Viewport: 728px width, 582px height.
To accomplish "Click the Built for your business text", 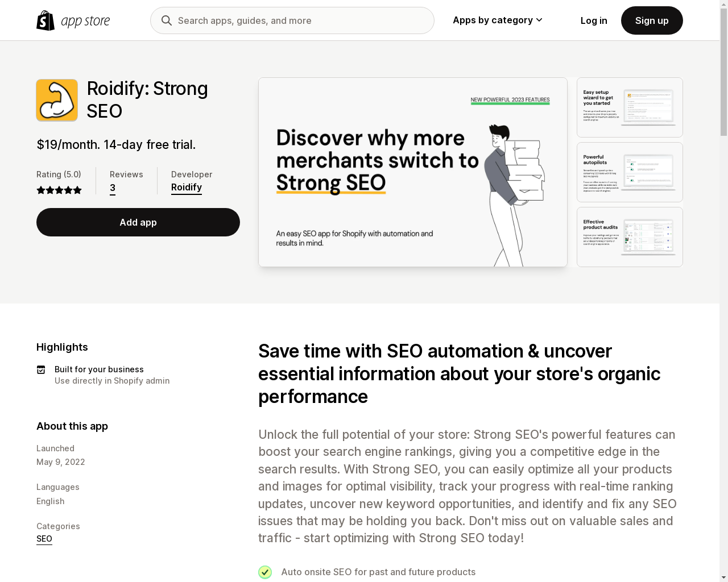I will 99,369.
